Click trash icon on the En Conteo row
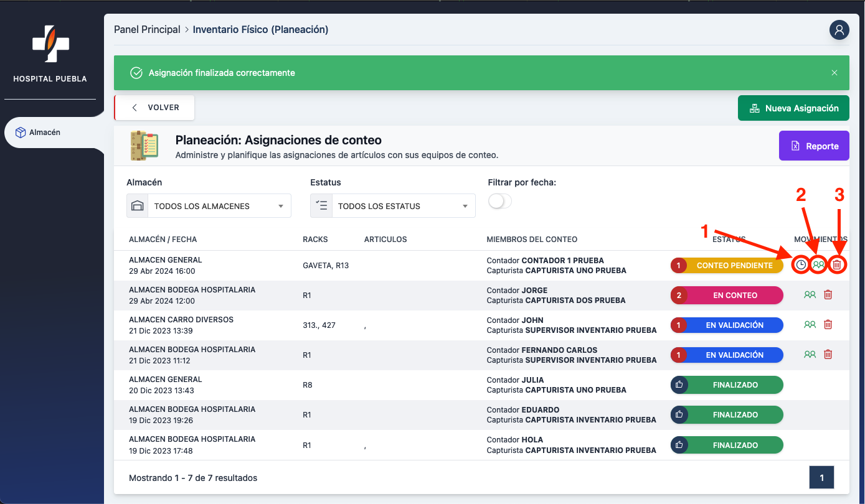This screenshot has height=504, width=865. tap(828, 295)
